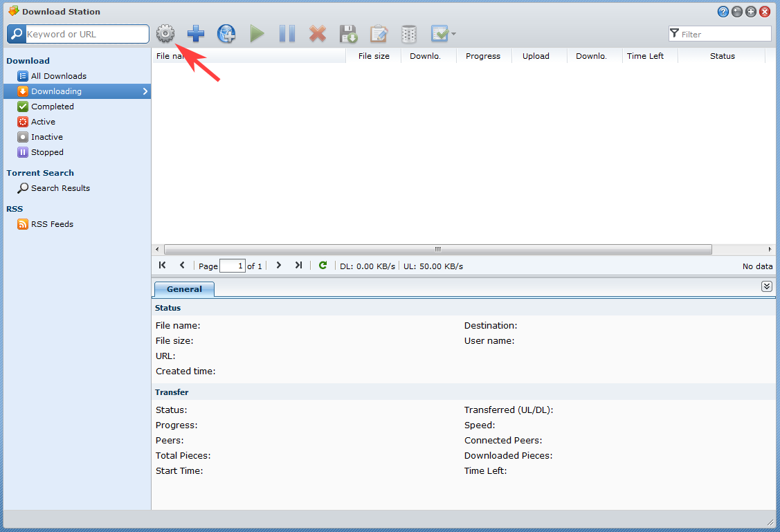
Task: Click the filter funnel icon
Action: click(674, 33)
